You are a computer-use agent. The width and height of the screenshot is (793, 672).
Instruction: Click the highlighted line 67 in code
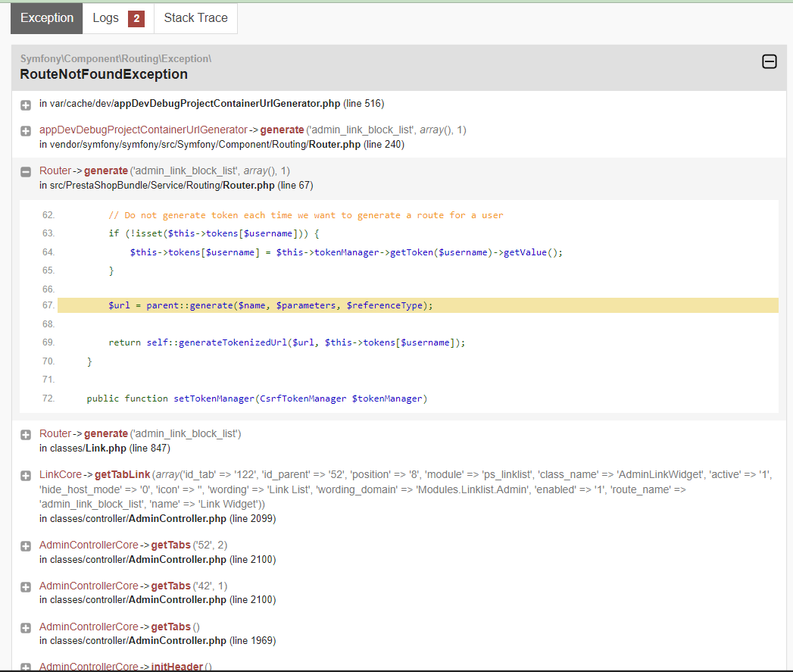click(x=270, y=305)
